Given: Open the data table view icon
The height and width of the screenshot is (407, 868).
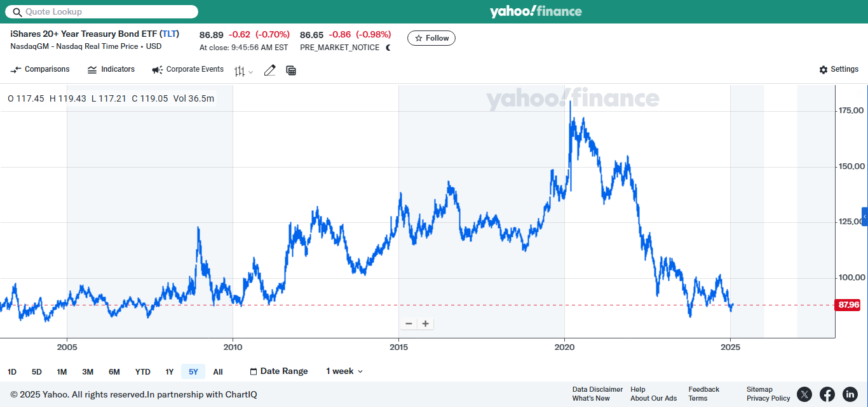Looking at the screenshot, I should [291, 70].
